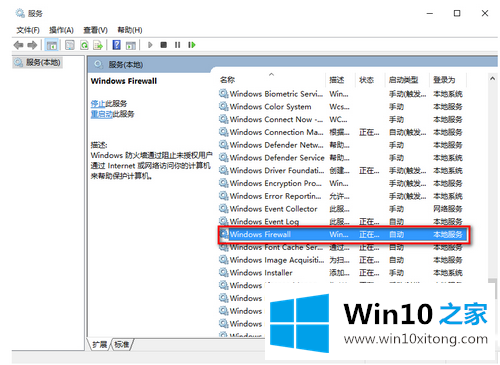Click the Properties toolbar icon

(x=70, y=45)
